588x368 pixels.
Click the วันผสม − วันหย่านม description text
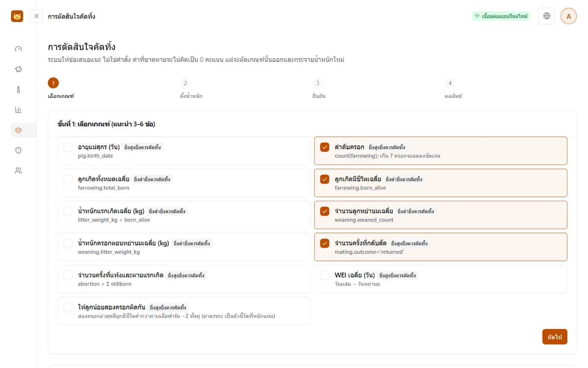click(x=357, y=284)
